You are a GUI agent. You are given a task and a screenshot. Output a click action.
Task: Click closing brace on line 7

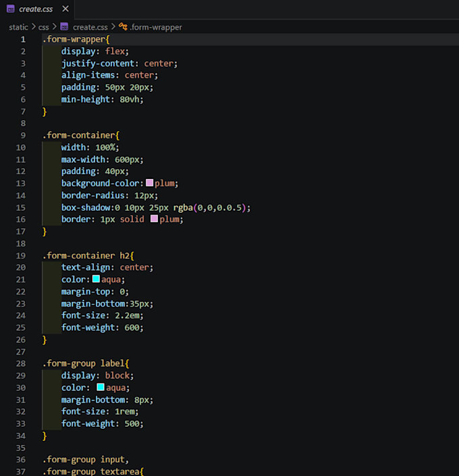45,111
